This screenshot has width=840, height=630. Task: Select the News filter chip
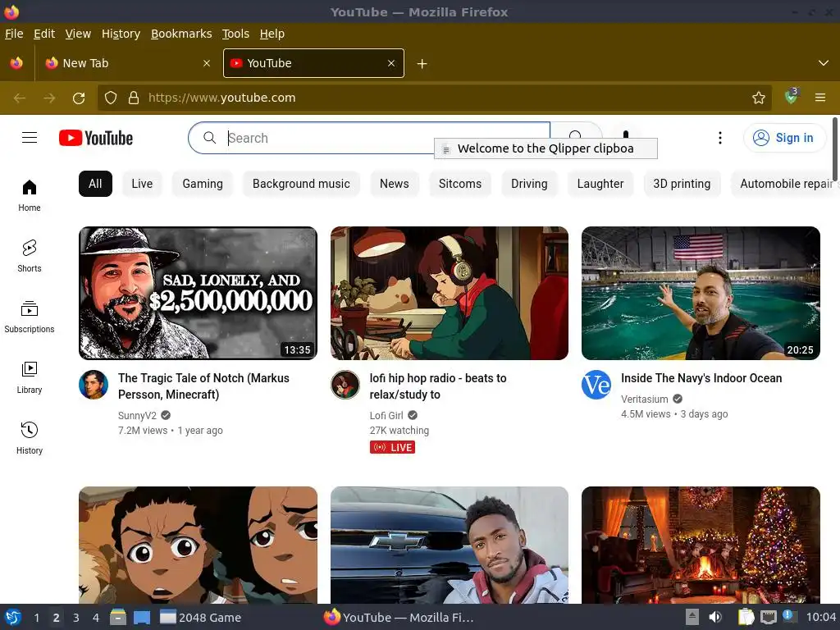[x=395, y=184]
